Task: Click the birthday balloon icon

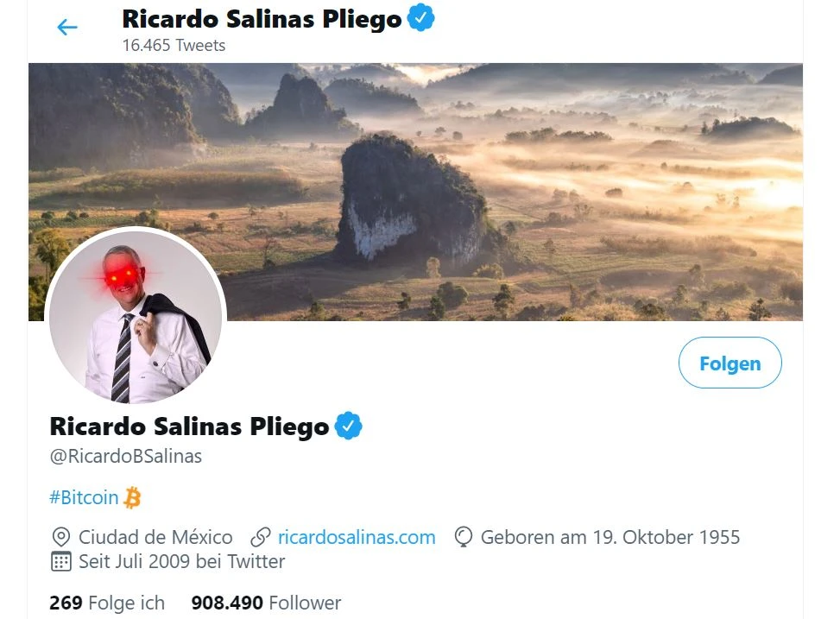Action: tap(464, 537)
